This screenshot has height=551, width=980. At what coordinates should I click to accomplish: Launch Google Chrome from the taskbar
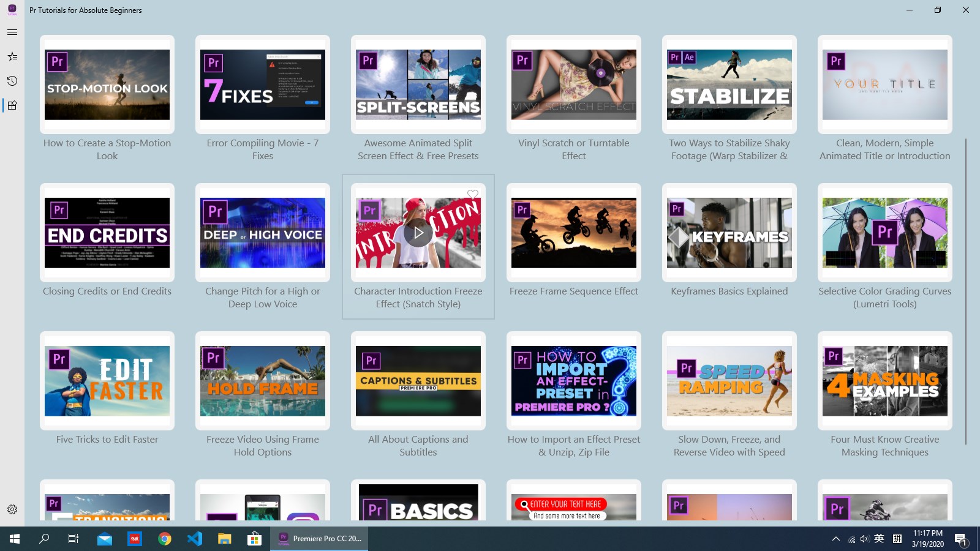coord(165,539)
